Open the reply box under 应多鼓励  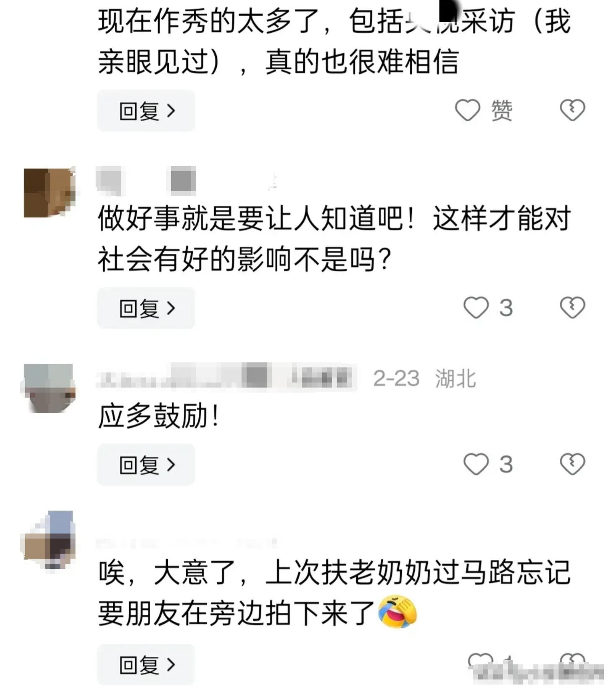pyautogui.click(x=146, y=465)
